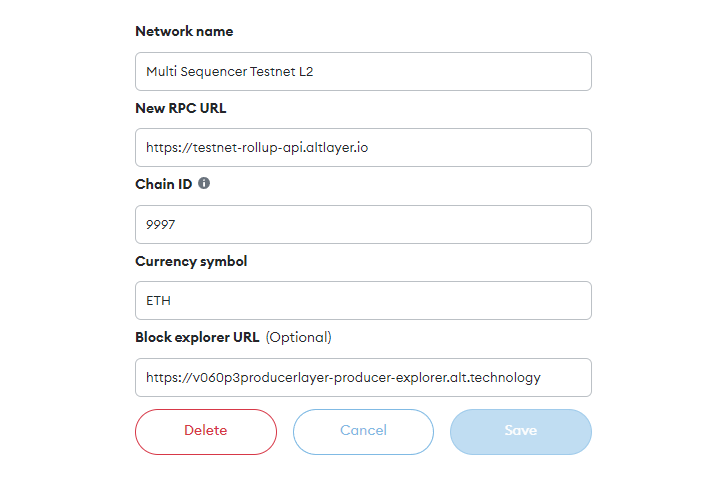Screen dimensions: 727x481
Task: Place cursor in the testnet-rollup-api.altlayer.io URL text
Action: (x=257, y=148)
